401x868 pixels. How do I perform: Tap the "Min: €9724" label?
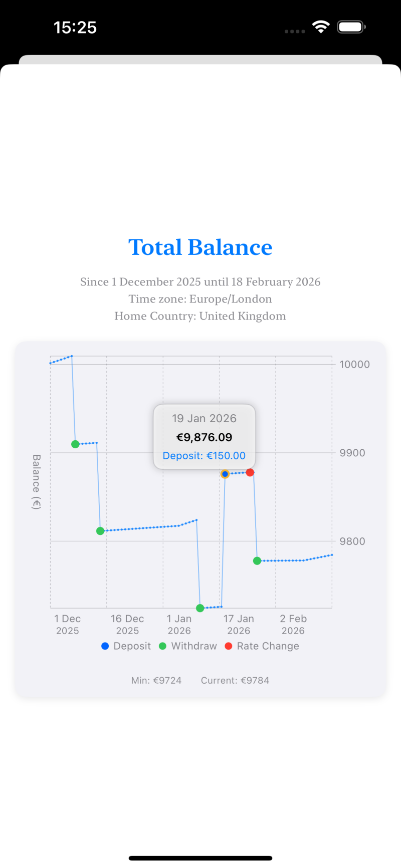156,680
